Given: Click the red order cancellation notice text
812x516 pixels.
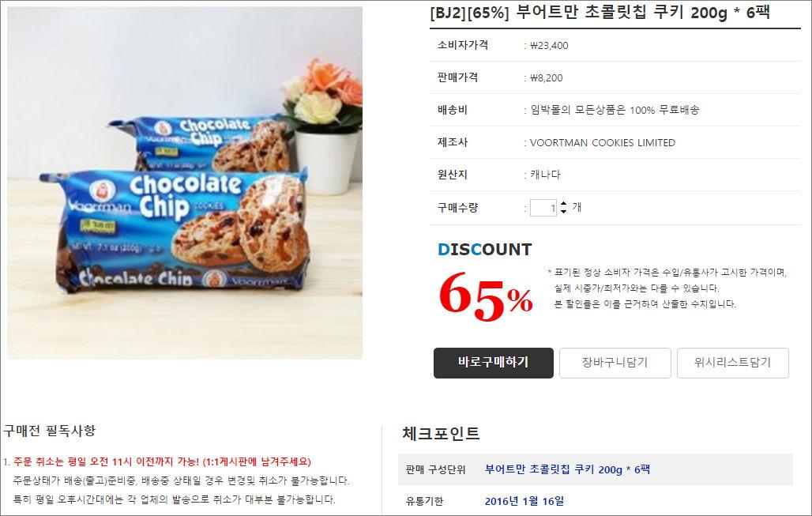Looking at the screenshot, I should tap(162, 461).
